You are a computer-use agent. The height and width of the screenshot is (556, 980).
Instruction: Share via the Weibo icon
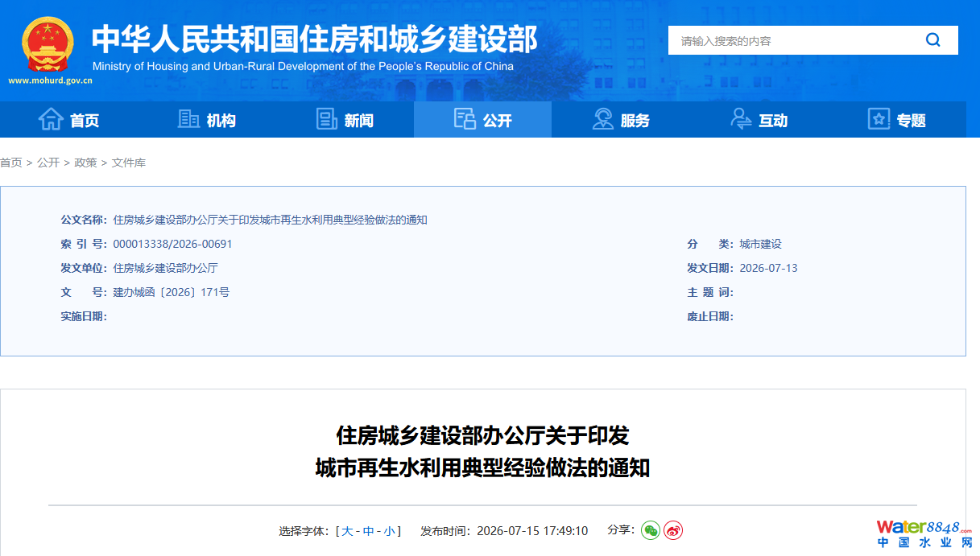(673, 530)
